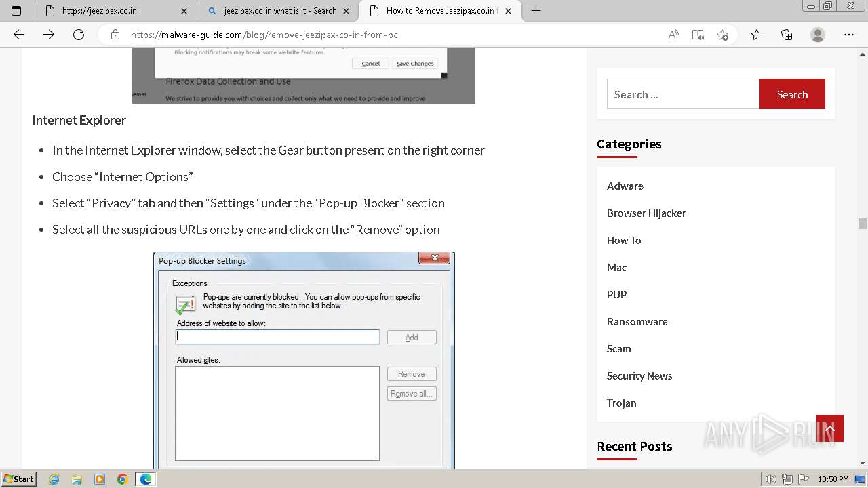Open the How To category
The height and width of the screenshot is (488, 868).
(x=624, y=240)
